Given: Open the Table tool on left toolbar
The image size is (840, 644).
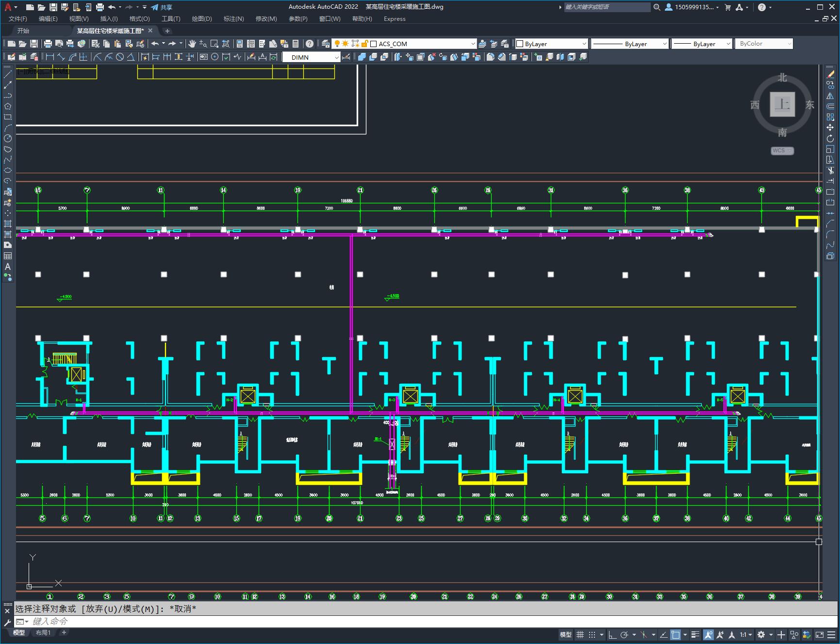Looking at the screenshot, I should coord(8,256).
